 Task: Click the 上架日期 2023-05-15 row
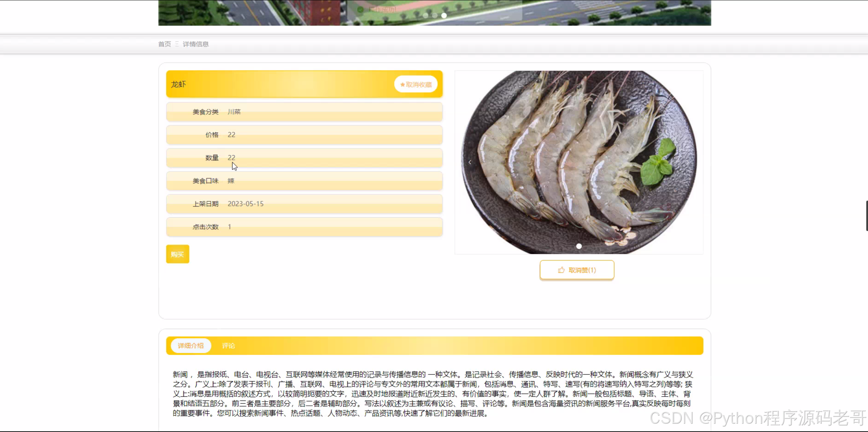tap(304, 204)
